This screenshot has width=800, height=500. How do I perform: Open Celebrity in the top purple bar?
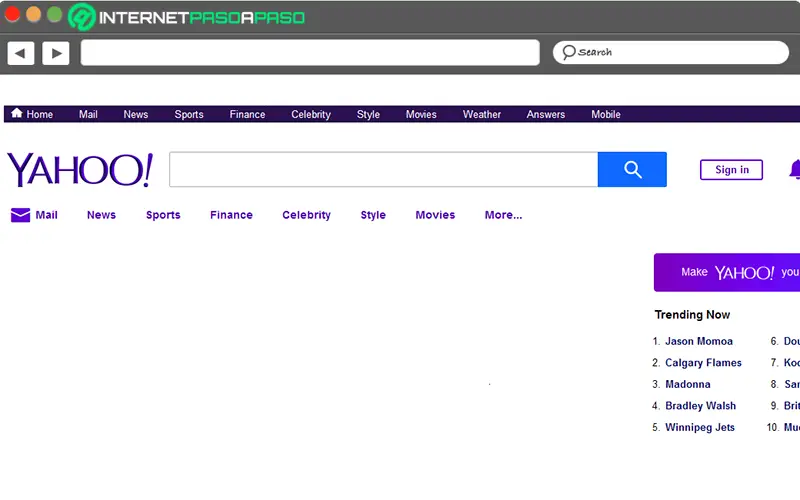pos(311,114)
